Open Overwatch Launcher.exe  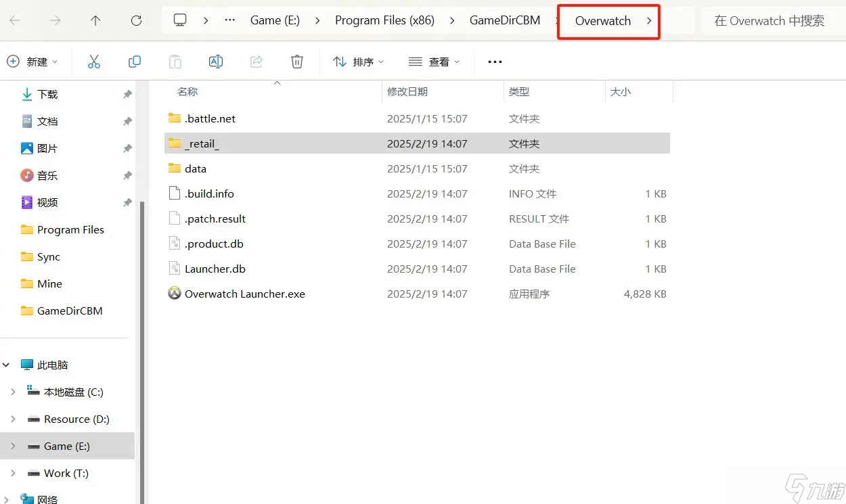point(244,294)
